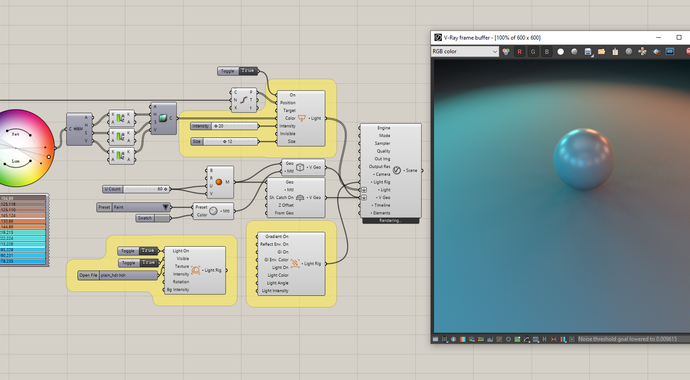The height and width of the screenshot is (380, 690).
Task: Click the save image disk icon
Action: tap(588, 51)
